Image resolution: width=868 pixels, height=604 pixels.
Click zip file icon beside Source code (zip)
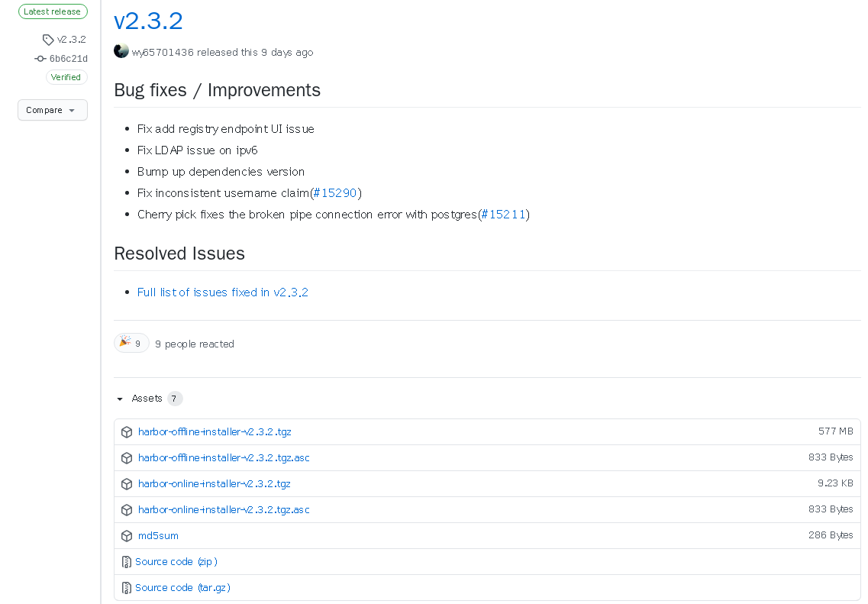click(126, 563)
